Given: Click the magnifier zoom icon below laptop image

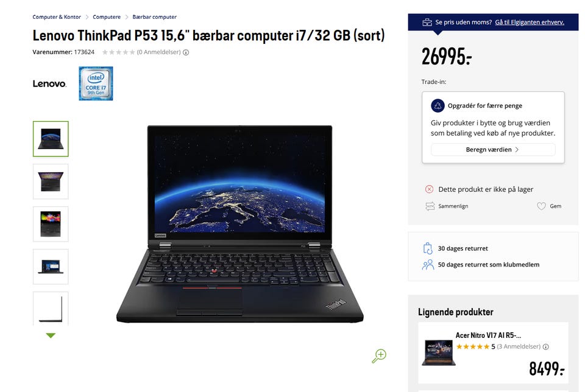Looking at the screenshot, I should [x=378, y=356].
